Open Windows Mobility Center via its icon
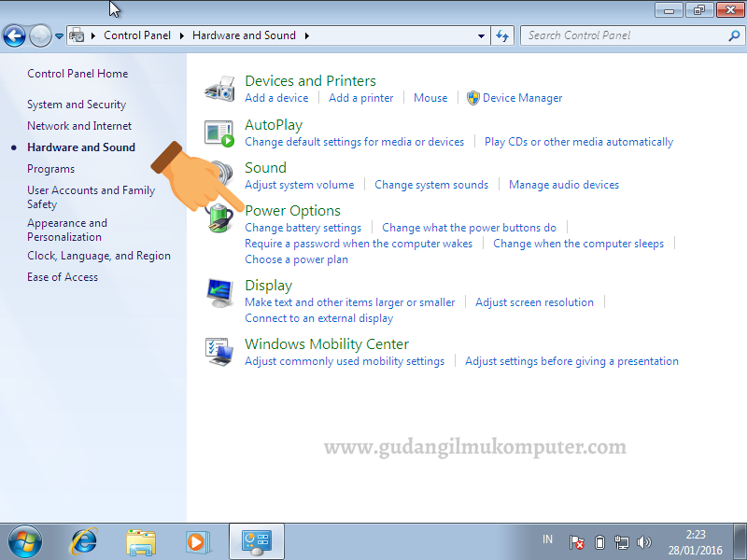Viewport: 747px width, 560px height. [219, 352]
